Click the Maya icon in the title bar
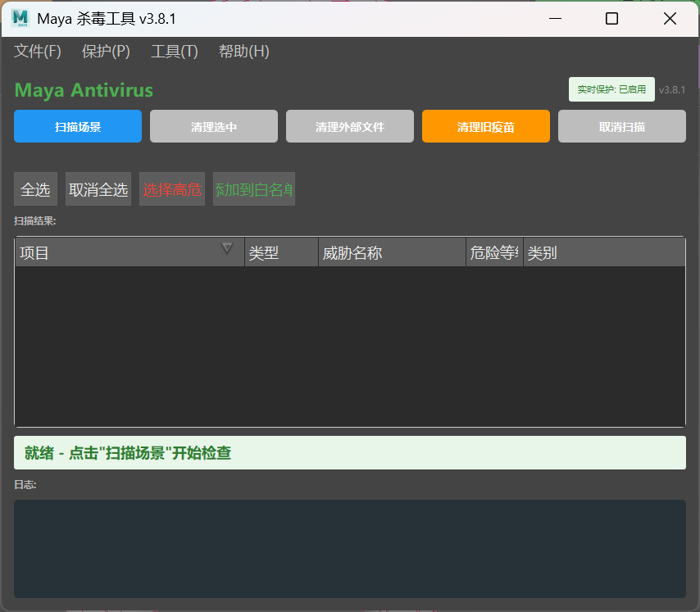Screen dimensions: 700x612 (x=22, y=18)
